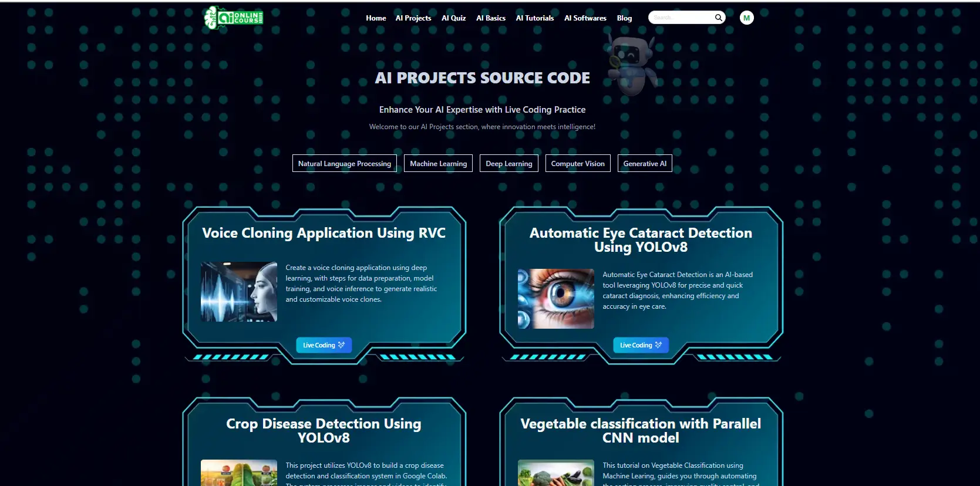The width and height of the screenshot is (980, 486).
Task: Open AI Basics in navigation
Action: tap(491, 18)
